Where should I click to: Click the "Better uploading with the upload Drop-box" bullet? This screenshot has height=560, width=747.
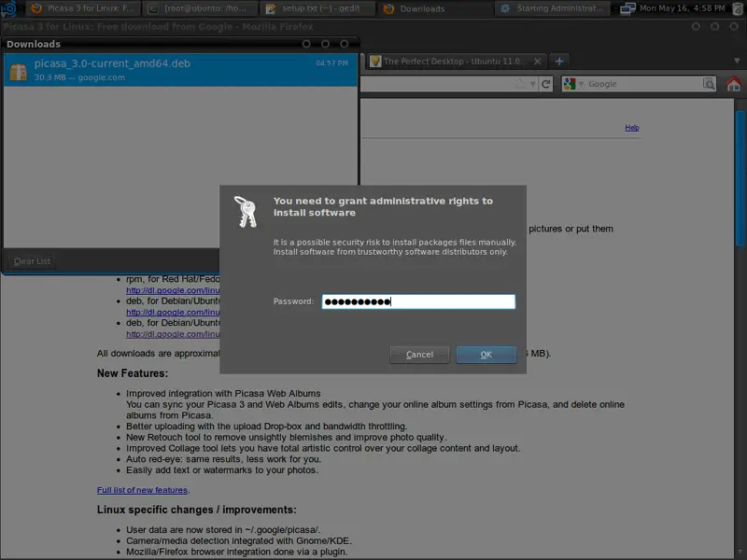[267, 427]
